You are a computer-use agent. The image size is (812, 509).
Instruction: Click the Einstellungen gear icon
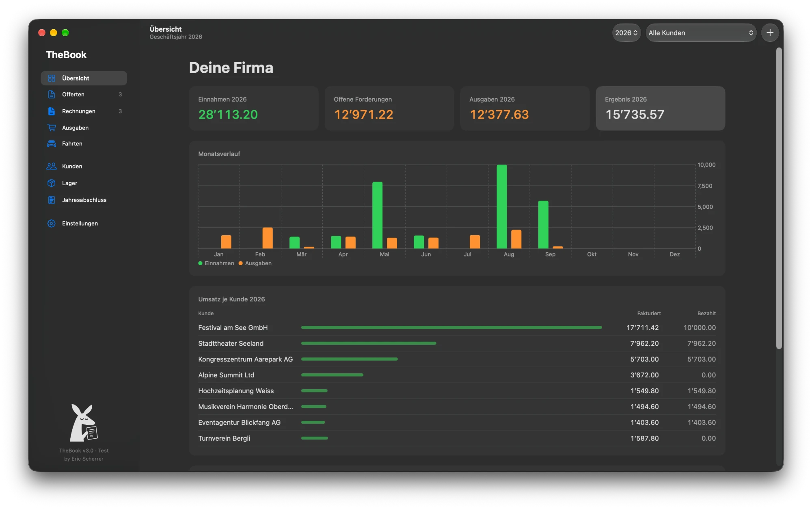[x=52, y=223]
